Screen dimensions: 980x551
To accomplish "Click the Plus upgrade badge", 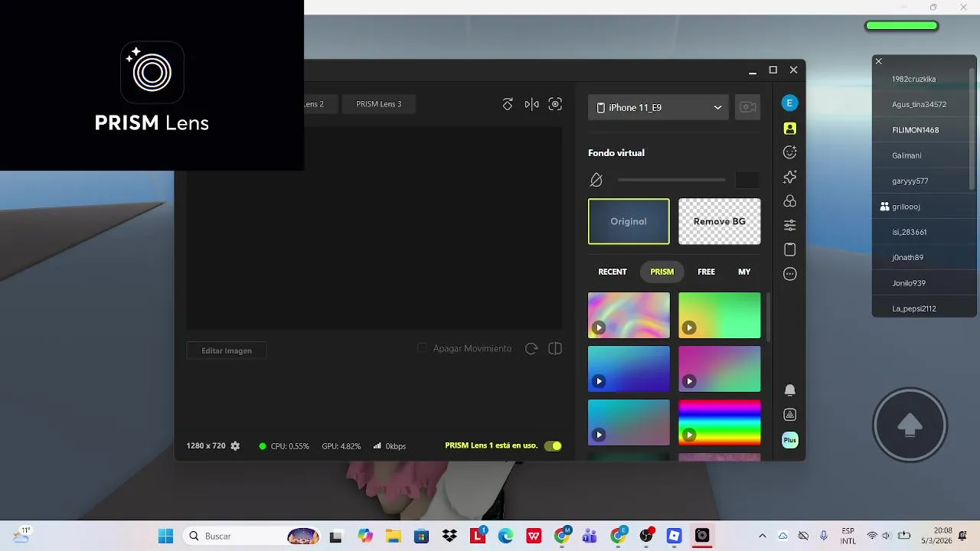I will tap(790, 440).
